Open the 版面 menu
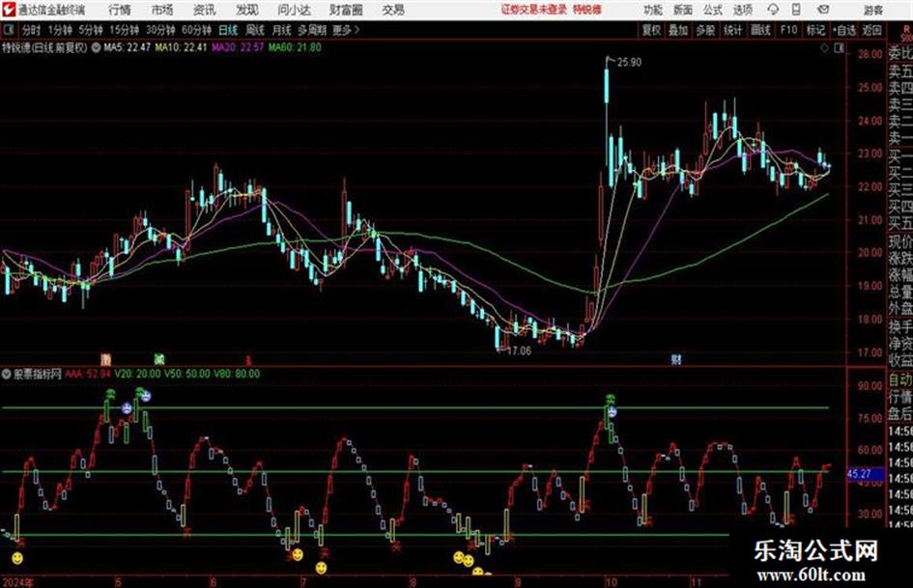913x588 pixels. [683, 10]
